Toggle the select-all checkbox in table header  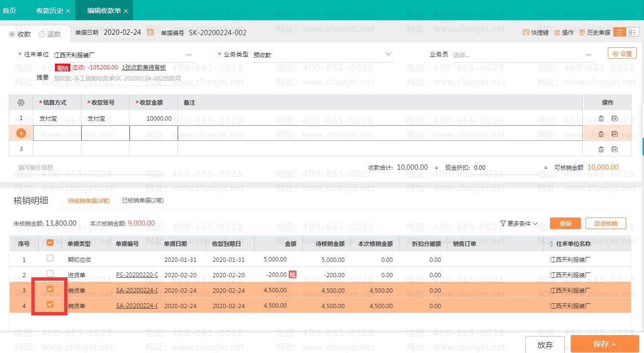50,244
